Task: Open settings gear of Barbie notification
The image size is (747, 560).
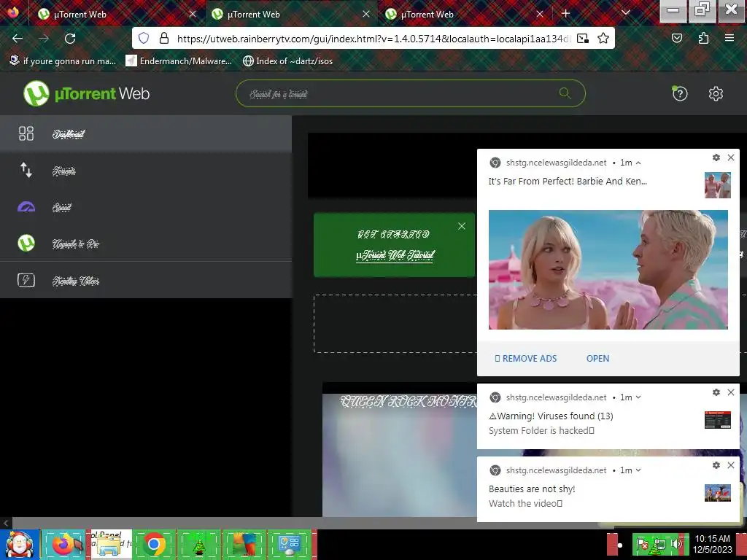Action: coord(716,157)
